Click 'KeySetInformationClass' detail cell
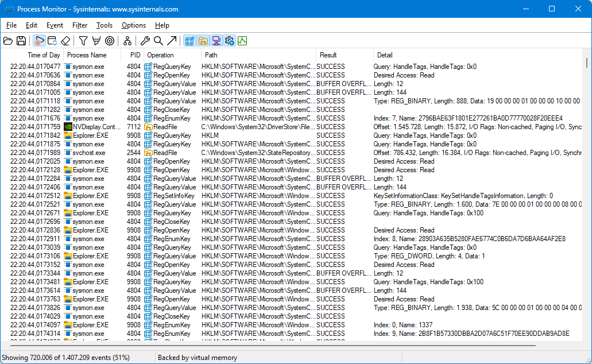 pyautogui.click(x=463, y=196)
